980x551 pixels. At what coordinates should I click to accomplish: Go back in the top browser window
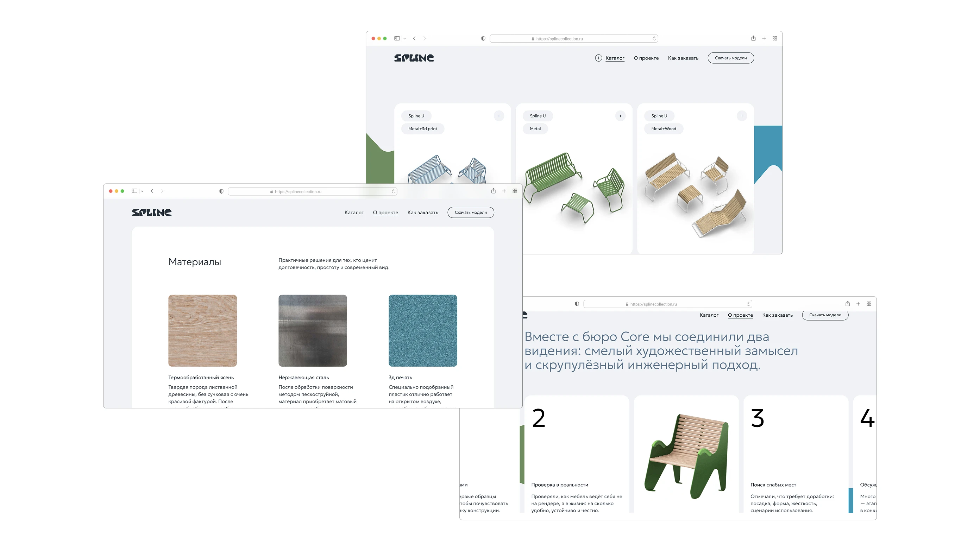tap(414, 38)
